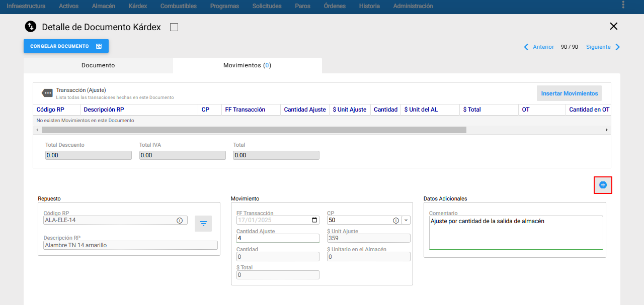Image resolution: width=644 pixels, height=305 pixels.
Task: Switch to the Documento tab
Action: [x=98, y=65]
